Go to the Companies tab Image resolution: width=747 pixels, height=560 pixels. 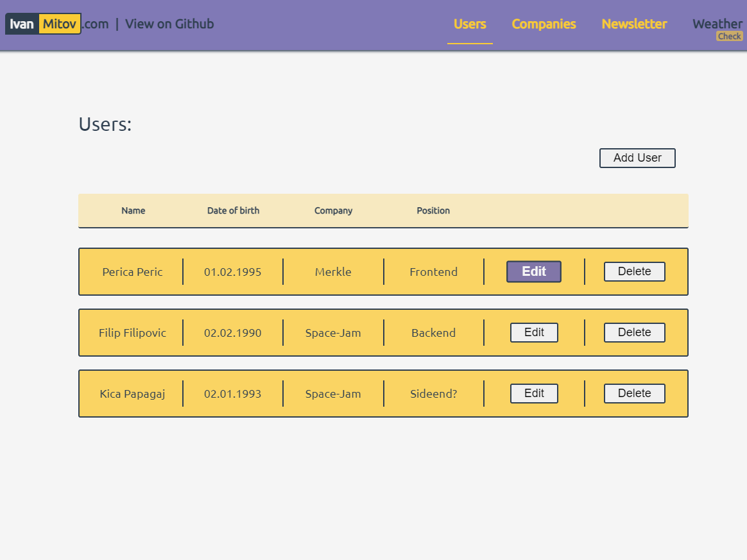tap(544, 24)
